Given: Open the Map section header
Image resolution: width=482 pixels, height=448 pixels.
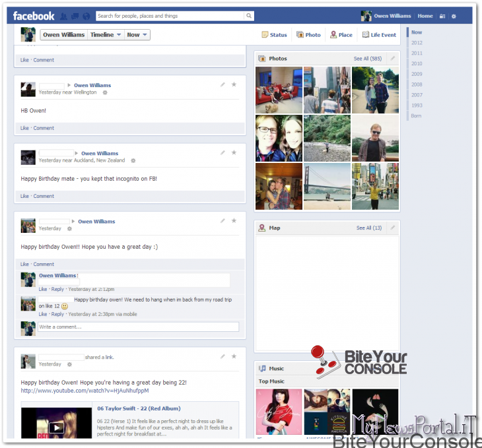Looking at the screenshot, I should click(x=275, y=228).
